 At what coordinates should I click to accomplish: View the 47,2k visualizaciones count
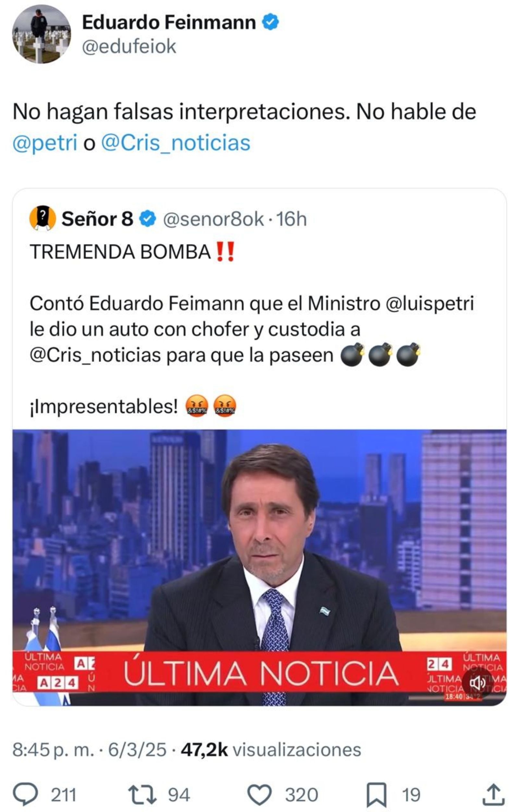[271, 750]
